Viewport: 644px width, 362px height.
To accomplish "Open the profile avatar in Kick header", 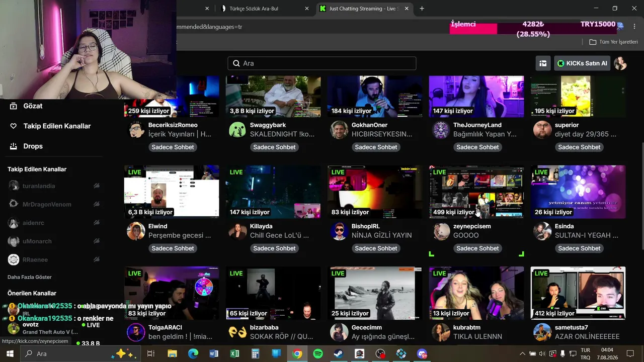I will pyautogui.click(x=620, y=63).
